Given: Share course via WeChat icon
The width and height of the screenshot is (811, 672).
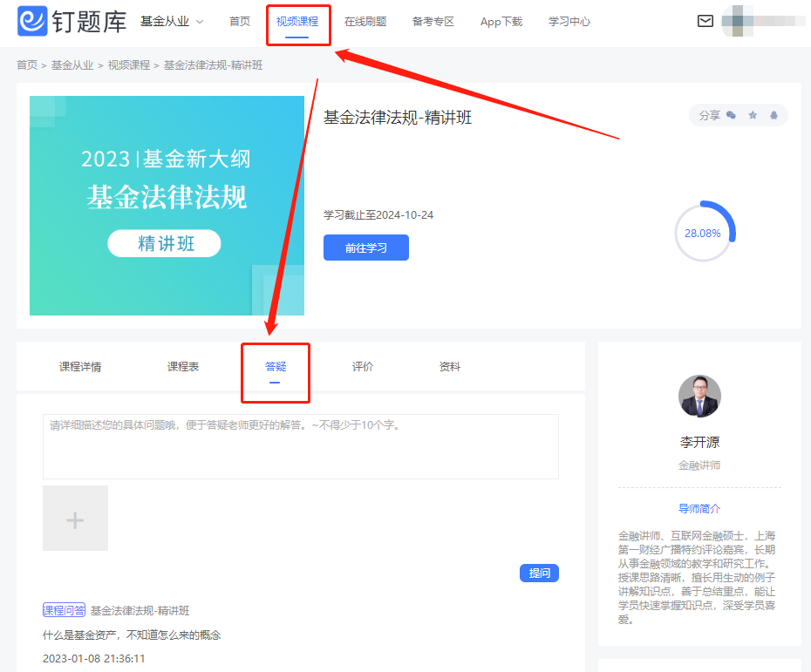Looking at the screenshot, I should tap(731, 115).
